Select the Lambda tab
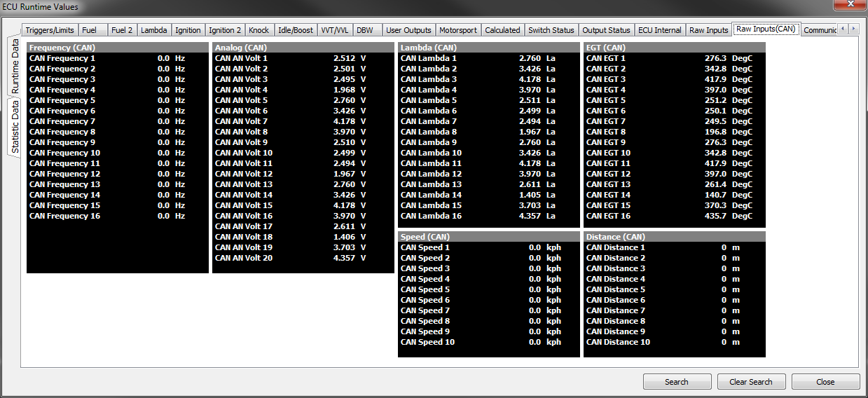The height and width of the screenshot is (398, 868). coord(153,30)
